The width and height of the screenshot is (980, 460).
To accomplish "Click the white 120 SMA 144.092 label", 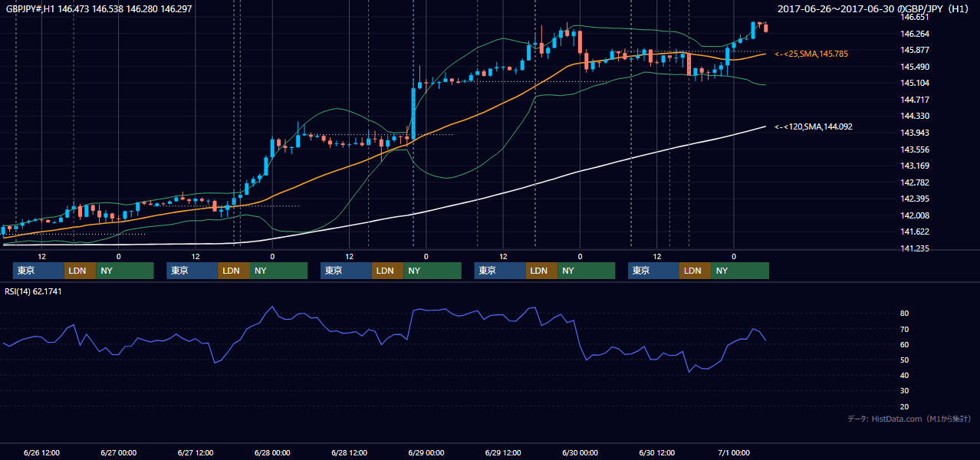I will coord(814,127).
